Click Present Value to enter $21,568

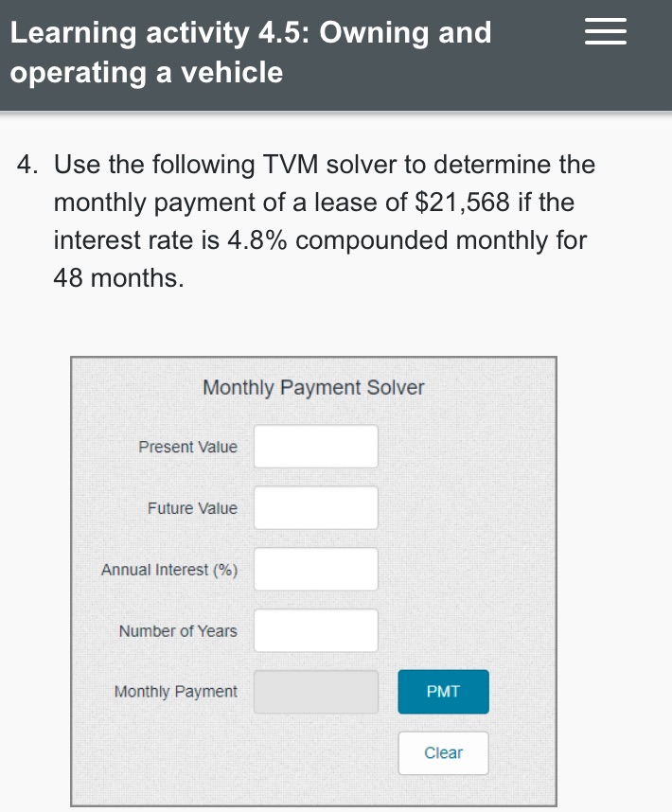pos(315,446)
